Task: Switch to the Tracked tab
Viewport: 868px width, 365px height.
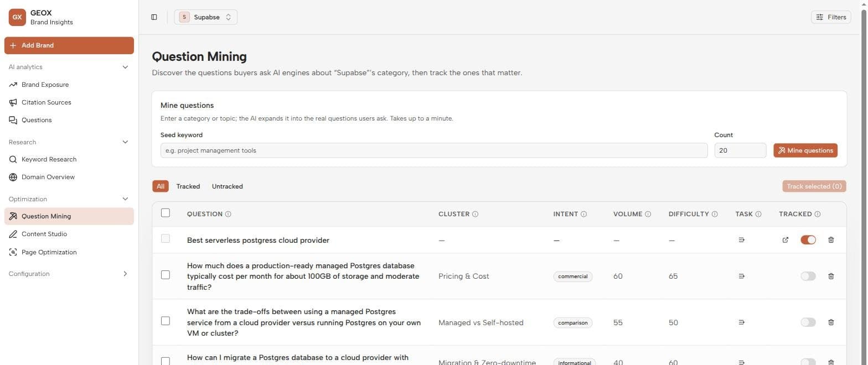Action: point(188,186)
